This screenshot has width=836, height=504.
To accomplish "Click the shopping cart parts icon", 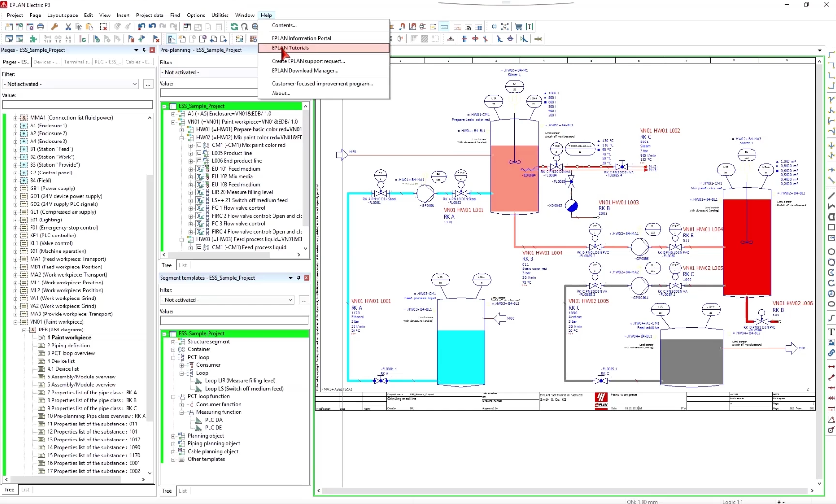I will [519, 27].
